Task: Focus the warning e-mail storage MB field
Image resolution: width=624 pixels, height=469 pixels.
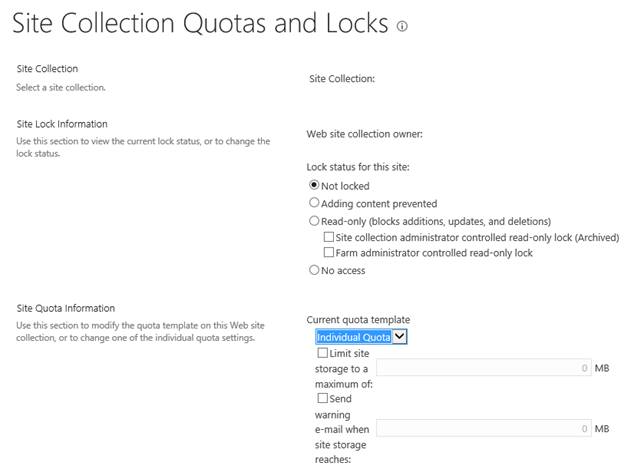Action: (x=484, y=429)
